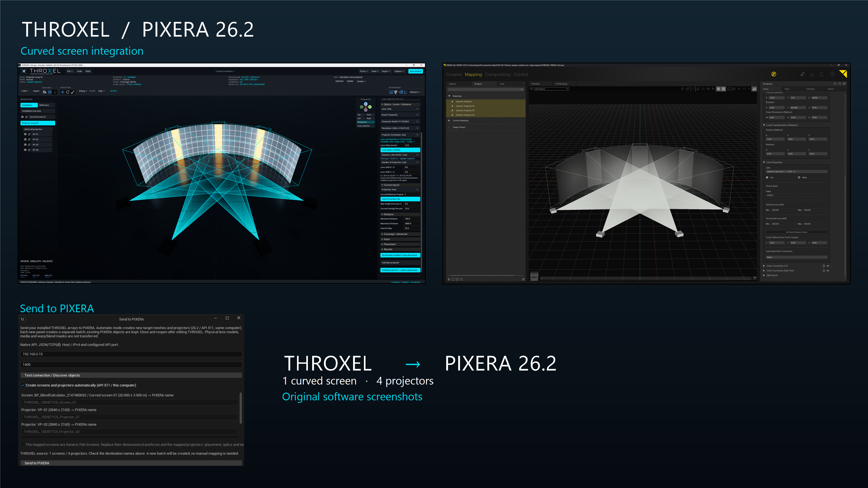Viewport: 868px width, 488px height.
Task: Click the measure tape icon under MEASURES
Action: pyautogui.click(x=45, y=92)
